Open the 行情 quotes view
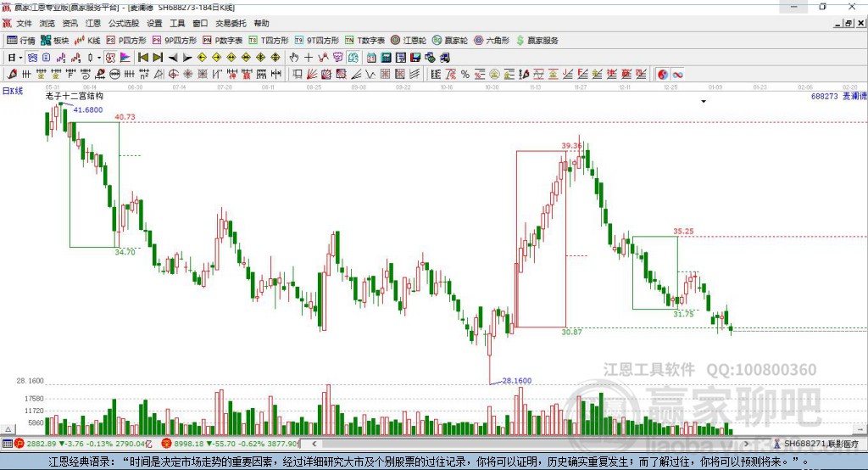868x470 pixels. coord(21,41)
